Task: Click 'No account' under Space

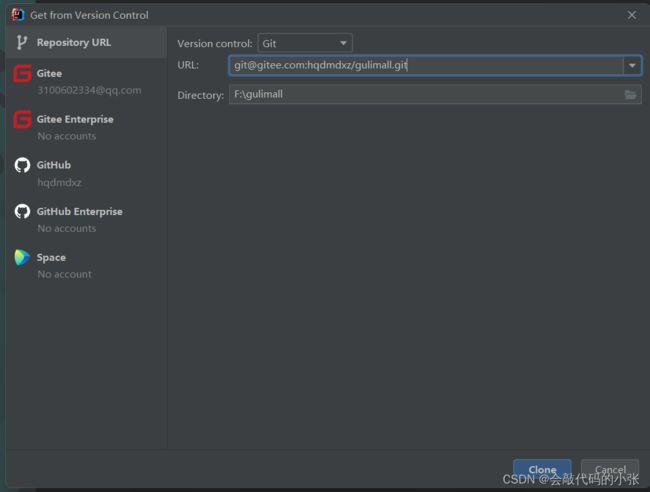Action: (65, 274)
